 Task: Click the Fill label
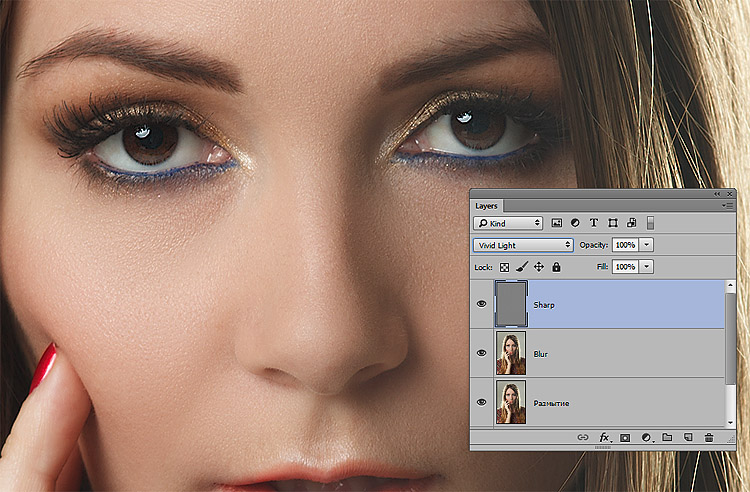click(602, 266)
